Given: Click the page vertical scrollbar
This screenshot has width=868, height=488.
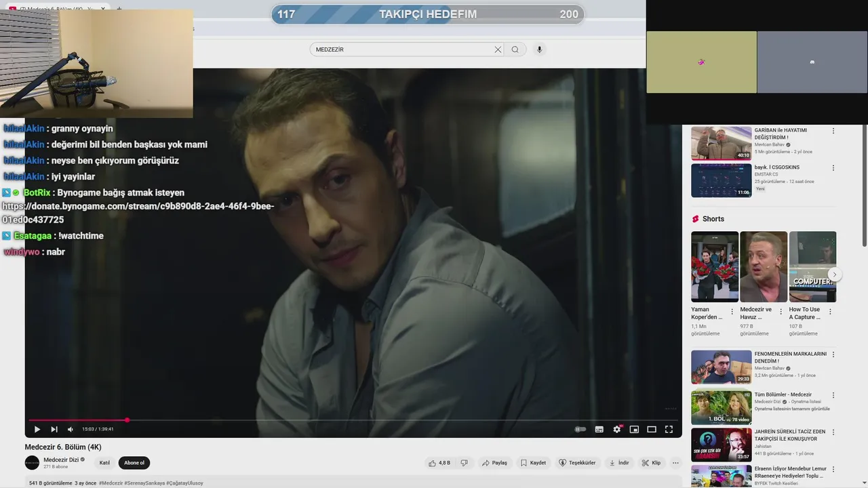Looking at the screenshot, I should click(864, 186).
